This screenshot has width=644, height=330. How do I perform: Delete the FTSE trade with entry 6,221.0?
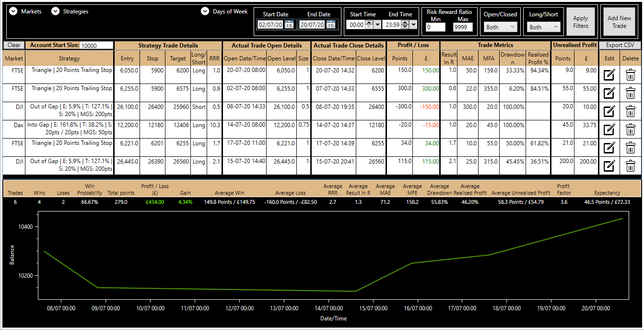click(631, 148)
